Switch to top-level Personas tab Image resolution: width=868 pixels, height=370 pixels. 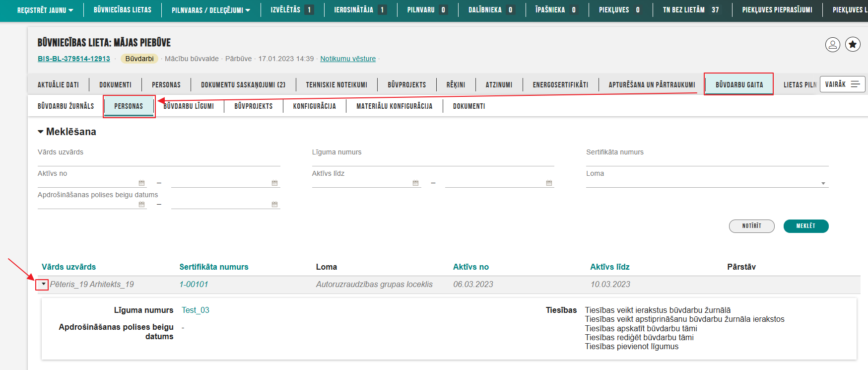(166, 85)
